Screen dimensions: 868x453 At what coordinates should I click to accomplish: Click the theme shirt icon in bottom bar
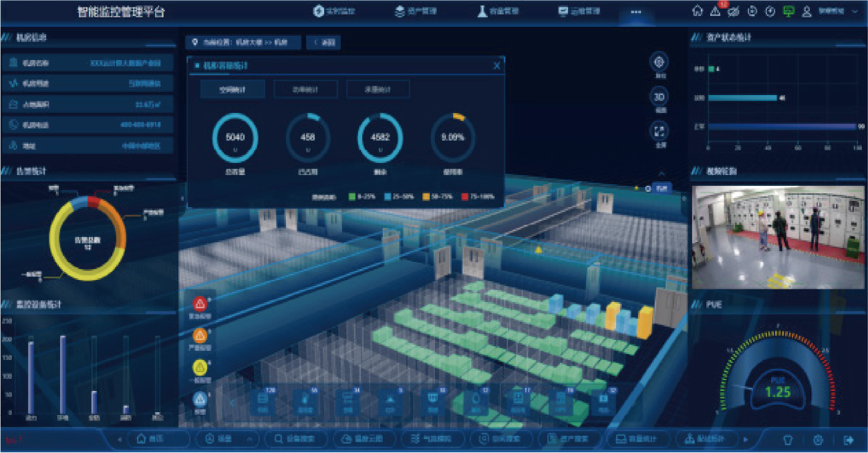click(x=788, y=440)
